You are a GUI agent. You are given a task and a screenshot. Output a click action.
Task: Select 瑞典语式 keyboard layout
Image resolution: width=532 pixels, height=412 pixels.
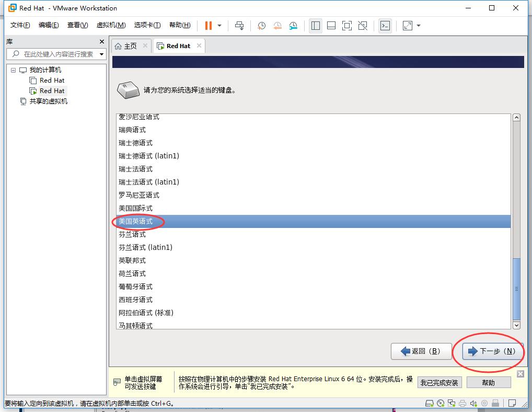[313, 130]
